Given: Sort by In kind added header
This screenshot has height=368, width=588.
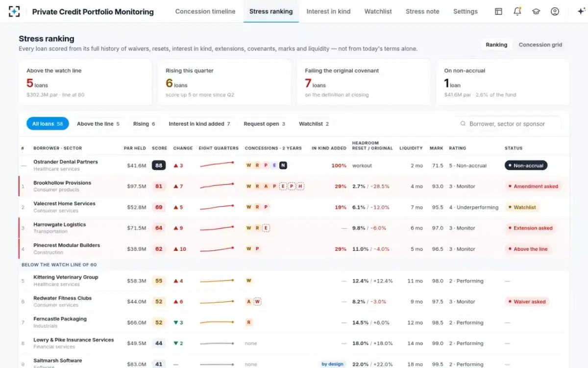Looking at the screenshot, I should tap(329, 148).
